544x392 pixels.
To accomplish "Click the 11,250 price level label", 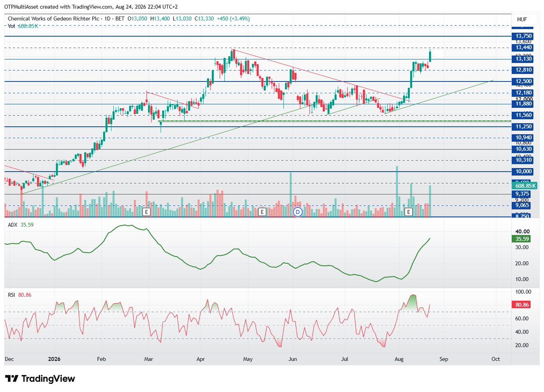I will pyautogui.click(x=524, y=127).
